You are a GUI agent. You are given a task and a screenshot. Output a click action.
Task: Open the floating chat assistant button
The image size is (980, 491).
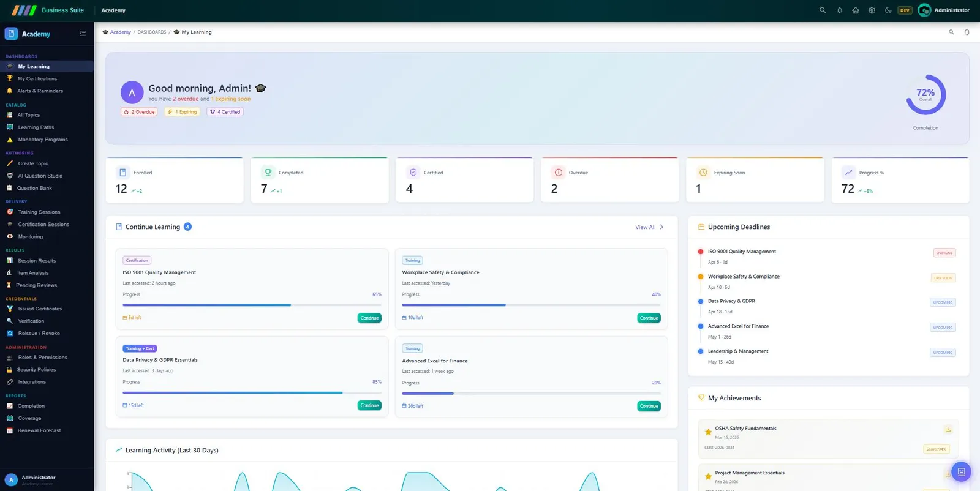(x=961, y=471)
